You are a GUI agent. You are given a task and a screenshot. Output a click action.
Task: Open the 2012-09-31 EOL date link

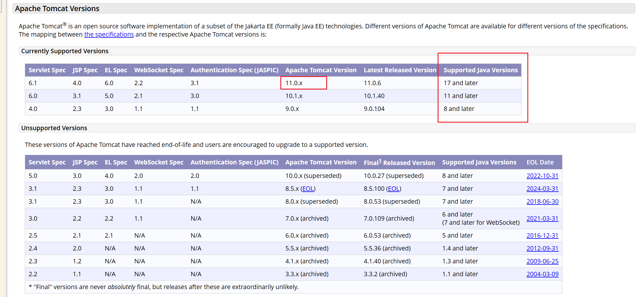[x=542, y=248]
